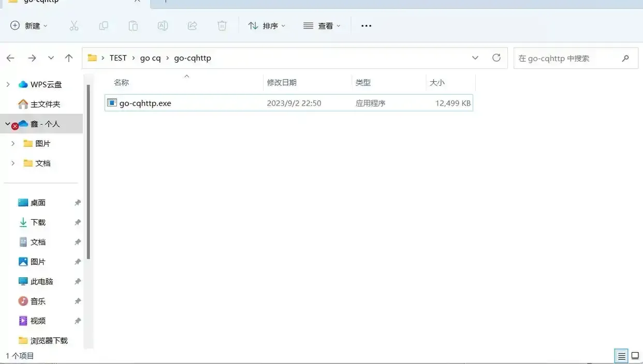Click the Rename icon in toolbar
Viewport: 643px width, 364px height.
coord(163,25)
